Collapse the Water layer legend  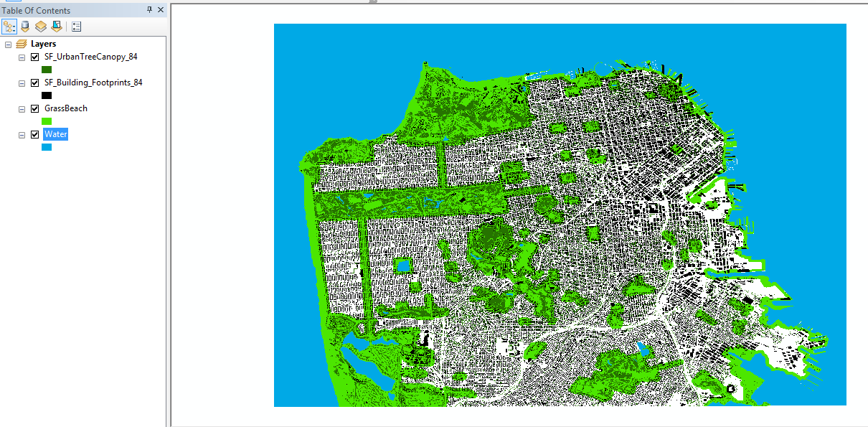[22, 134]
